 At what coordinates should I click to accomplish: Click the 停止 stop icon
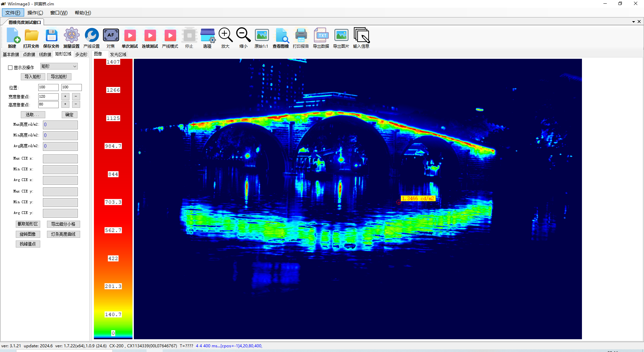click(x=189, y=38)
